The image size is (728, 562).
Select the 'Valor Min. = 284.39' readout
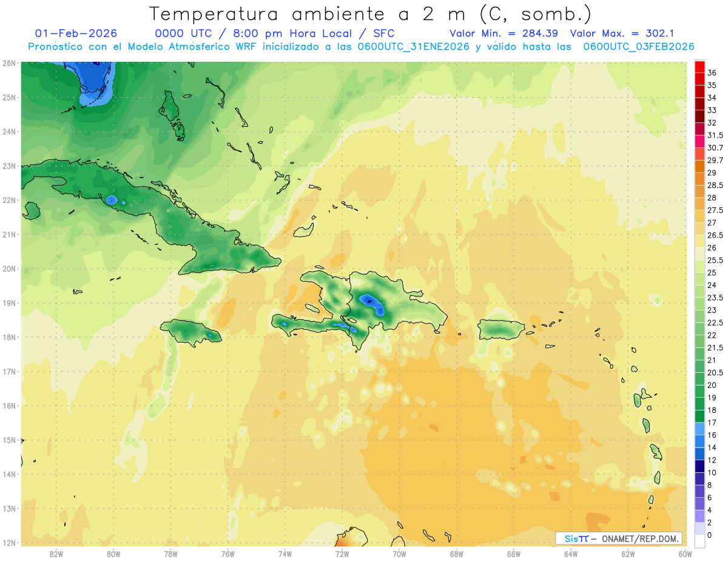click(504, 33)
